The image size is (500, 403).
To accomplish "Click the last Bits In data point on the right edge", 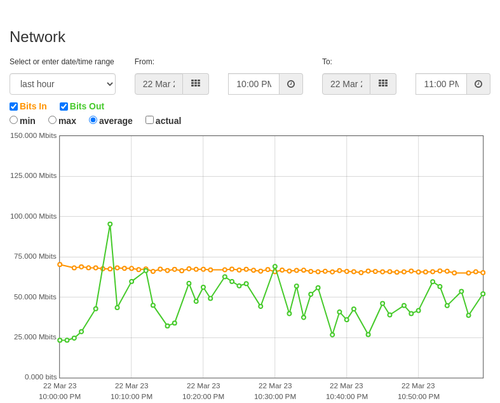I will coord(483,273).
